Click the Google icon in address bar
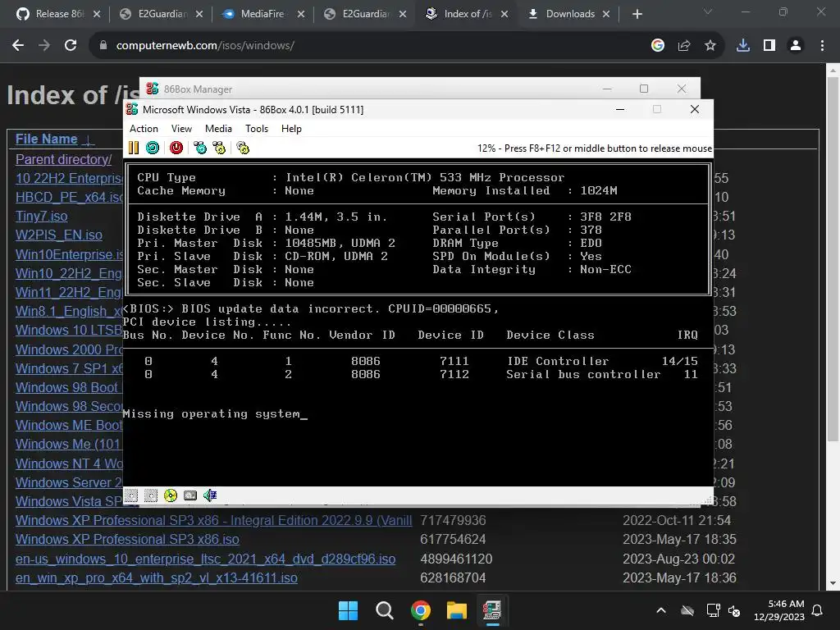This screenshot has height=630, width=840. [x=658, y=46]
